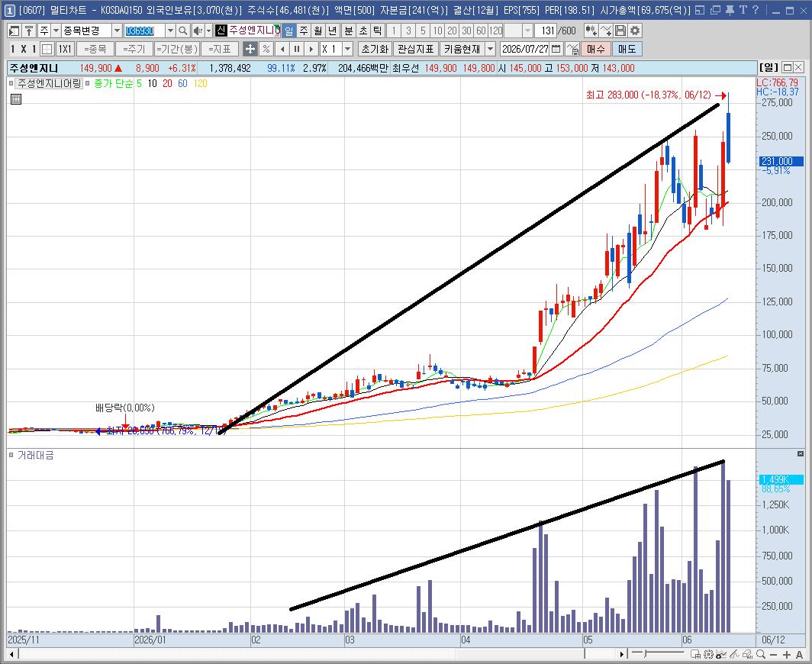Image resolution: width=812 pixels, height=664 pixels.
Task: Open the stock code history dropdown arrow
Action: pos(170,31)
